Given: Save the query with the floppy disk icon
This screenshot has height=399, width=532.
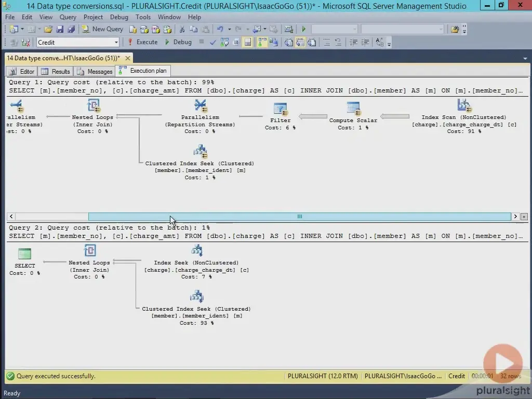Looking at the screenshot, I should click(60, 29).
